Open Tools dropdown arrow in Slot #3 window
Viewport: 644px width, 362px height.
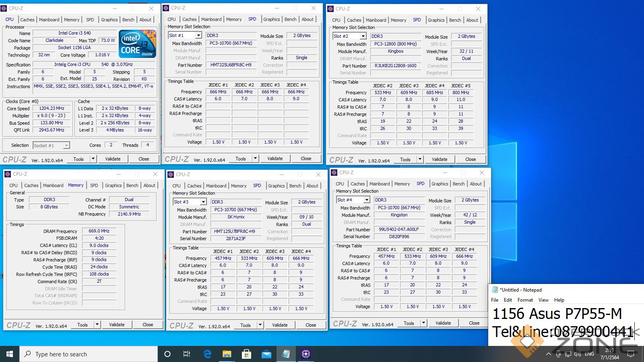(260, 325)
